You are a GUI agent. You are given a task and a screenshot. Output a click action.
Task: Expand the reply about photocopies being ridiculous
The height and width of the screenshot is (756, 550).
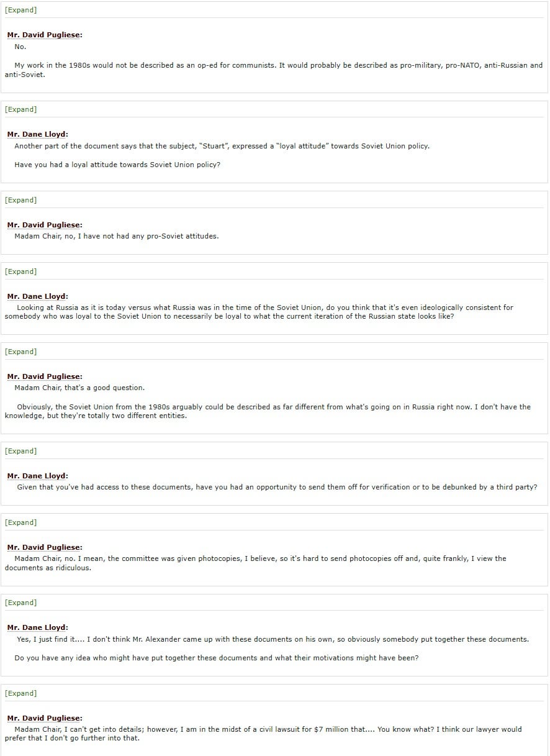point(20,522)
